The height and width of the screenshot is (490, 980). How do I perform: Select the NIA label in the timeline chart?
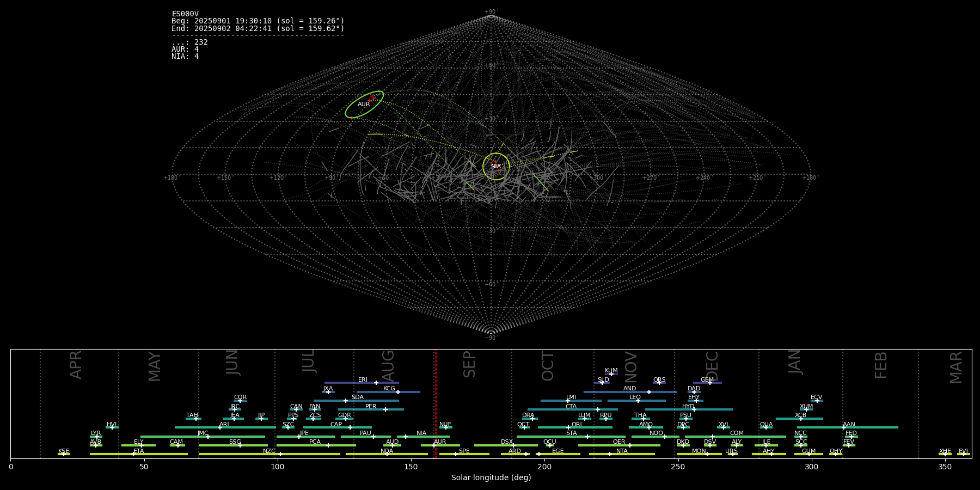[x=421, y=433]
